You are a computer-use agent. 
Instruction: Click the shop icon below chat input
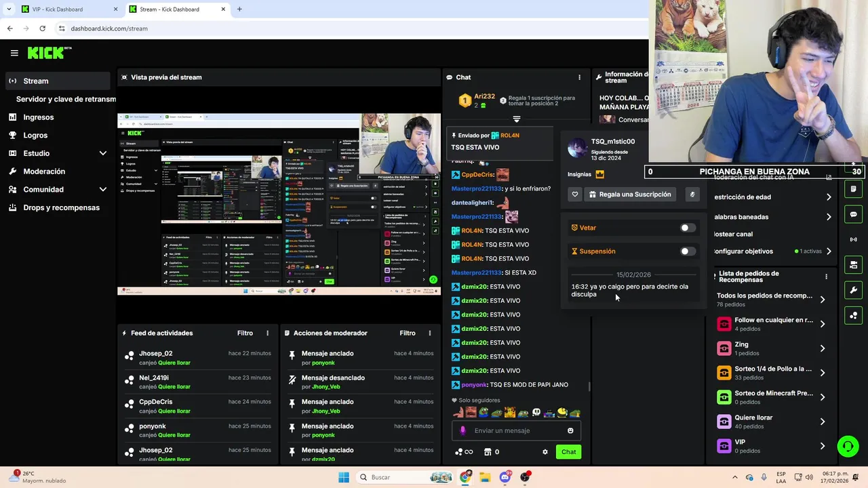tap(487, 452)
